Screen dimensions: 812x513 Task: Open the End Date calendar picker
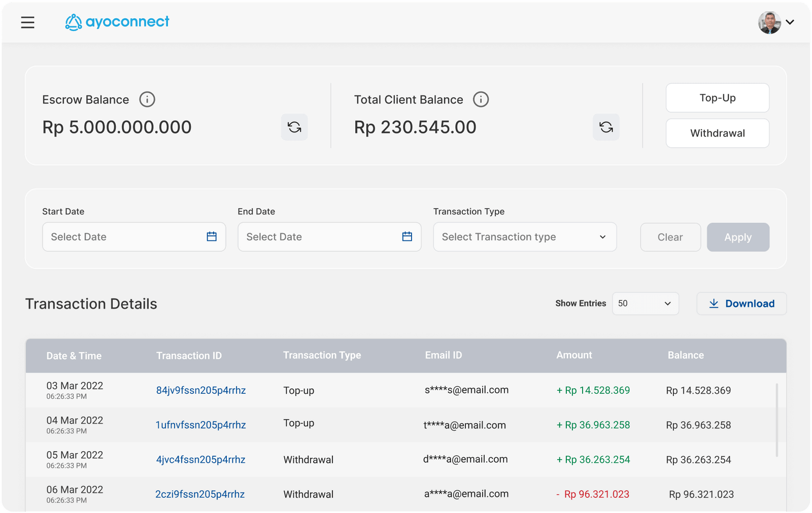click(407, 236)
